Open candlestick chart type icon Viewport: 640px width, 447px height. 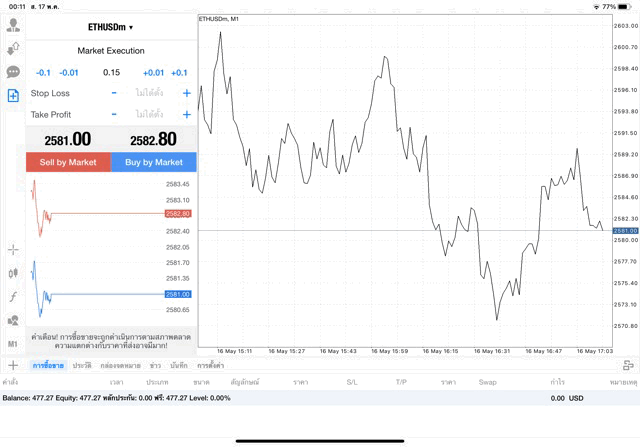pos(13,272)
